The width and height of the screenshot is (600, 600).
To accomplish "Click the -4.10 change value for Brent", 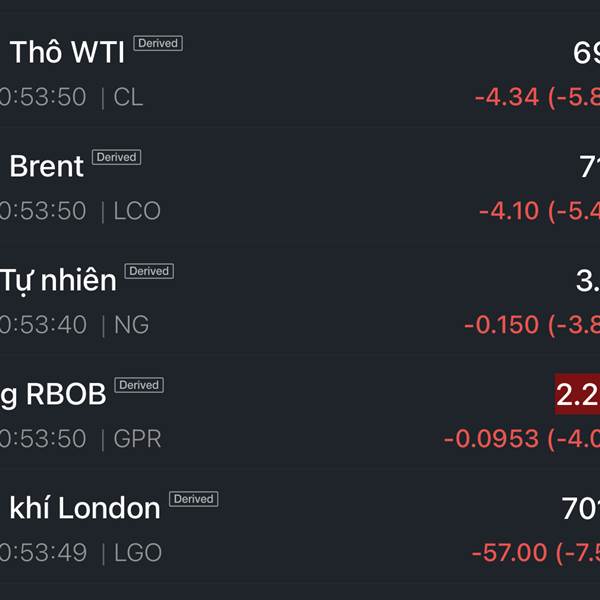I will click(x=509, y=211).
